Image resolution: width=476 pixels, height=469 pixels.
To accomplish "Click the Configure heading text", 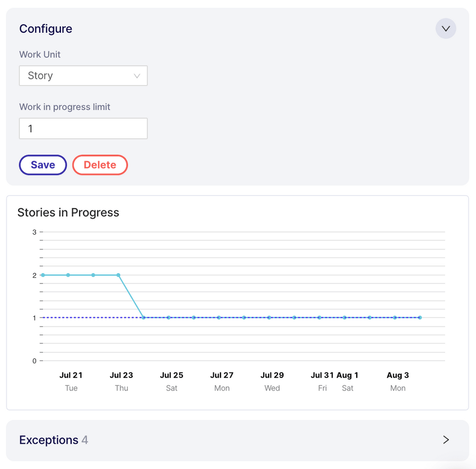I will 46,29.
